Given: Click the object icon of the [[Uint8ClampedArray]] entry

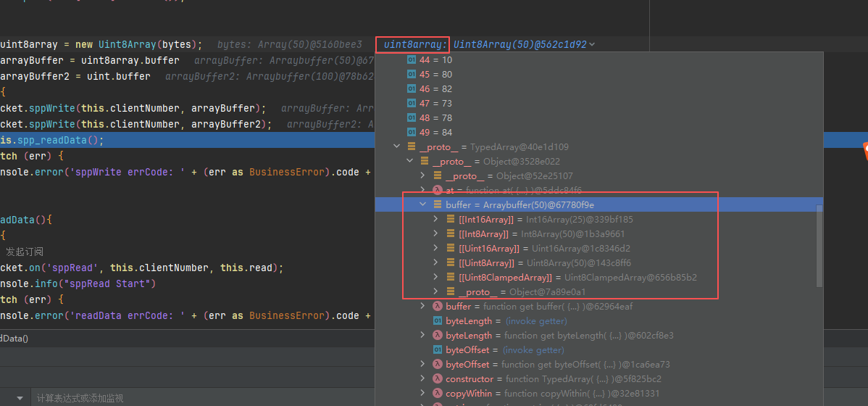Looking at the screenshot, I should (451, 278).
